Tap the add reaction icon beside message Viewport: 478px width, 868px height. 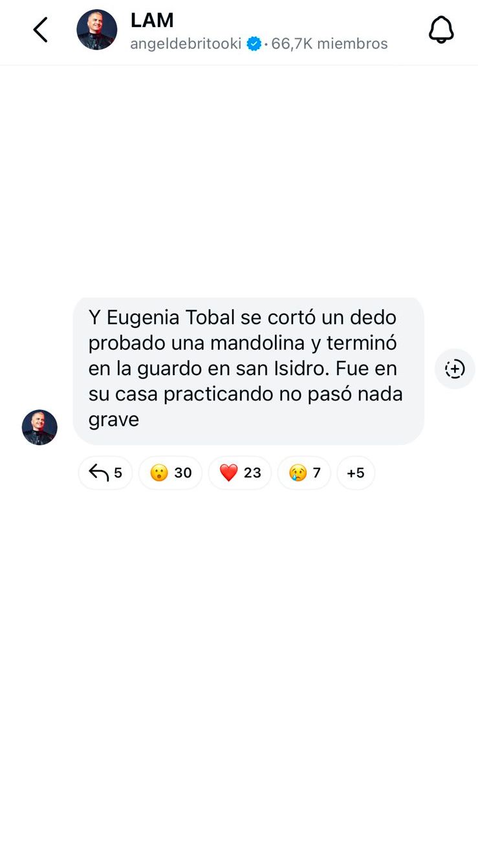(x=455, y=369)
